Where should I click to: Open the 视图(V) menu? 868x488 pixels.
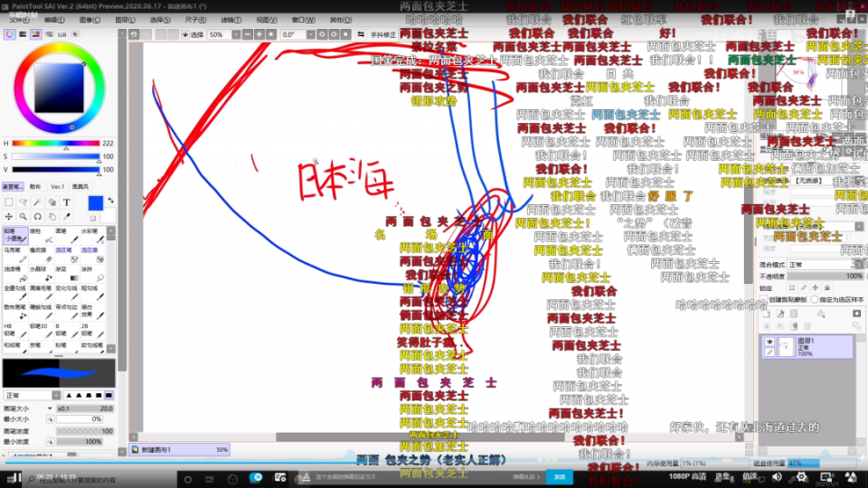point(266,20)
